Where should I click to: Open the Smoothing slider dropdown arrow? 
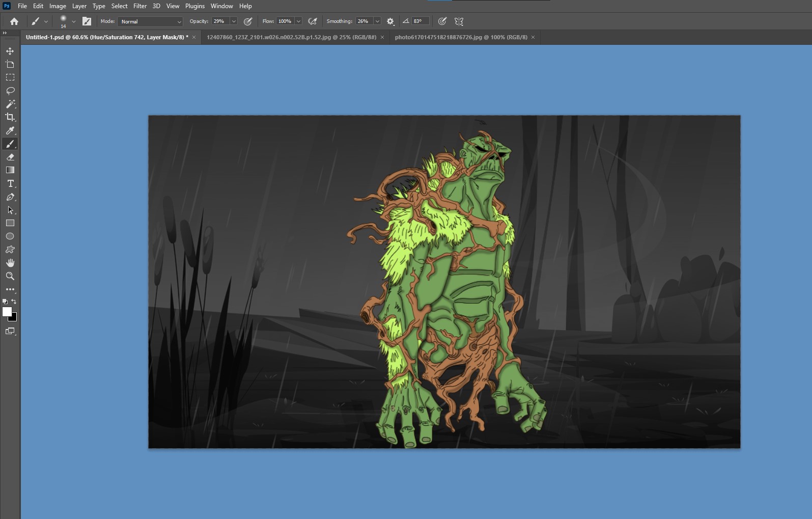(x=377, y=21)
